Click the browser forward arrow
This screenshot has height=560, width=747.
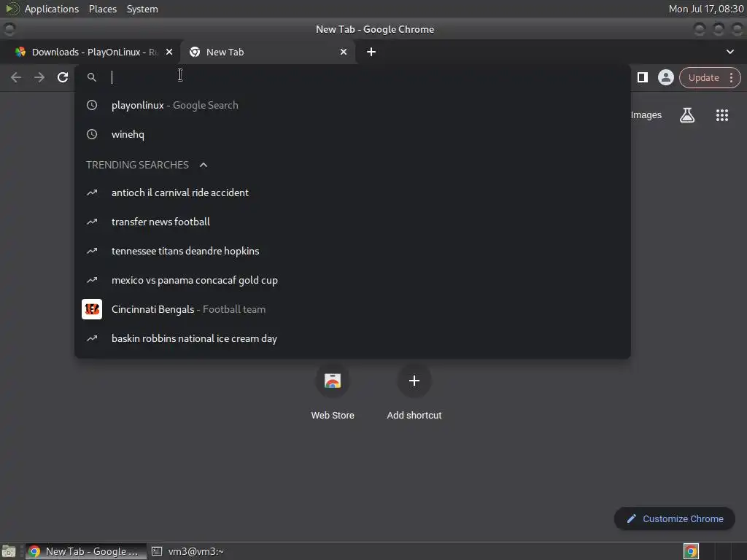click(x=39, y=77)
